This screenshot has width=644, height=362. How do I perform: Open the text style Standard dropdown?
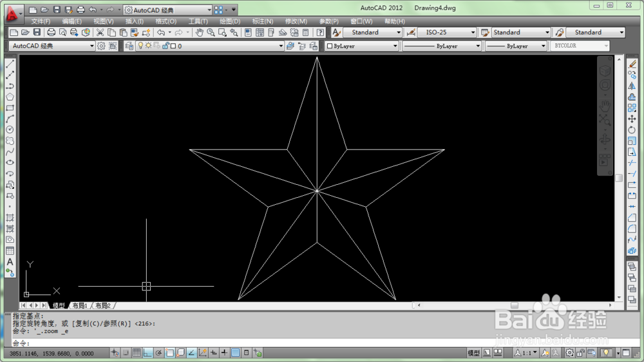coord(372,32)
